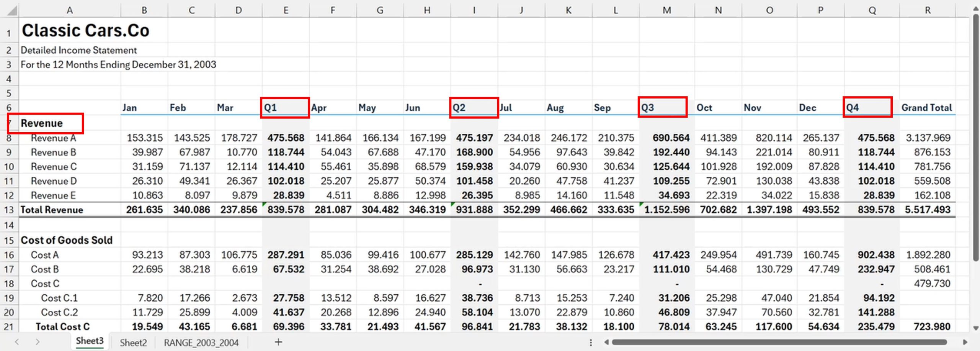Select column E header
980x351 pixels.
click(x=286, y=10)
